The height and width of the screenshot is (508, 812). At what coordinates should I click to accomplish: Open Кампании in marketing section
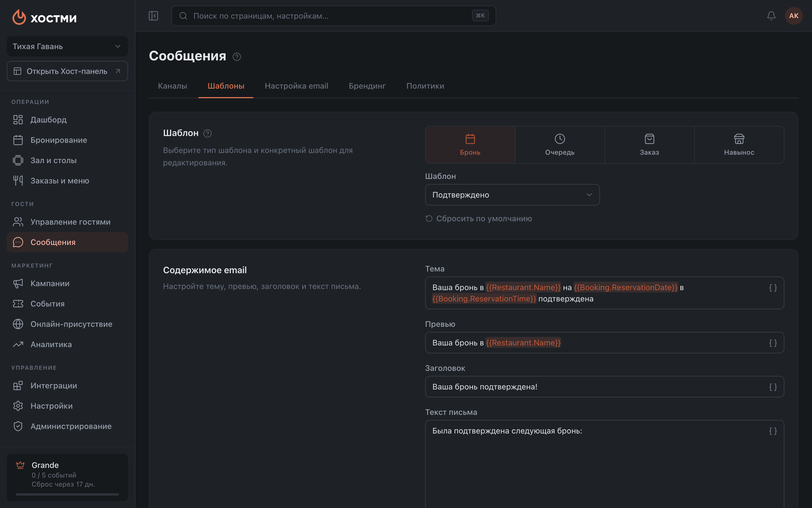(67, 284)
